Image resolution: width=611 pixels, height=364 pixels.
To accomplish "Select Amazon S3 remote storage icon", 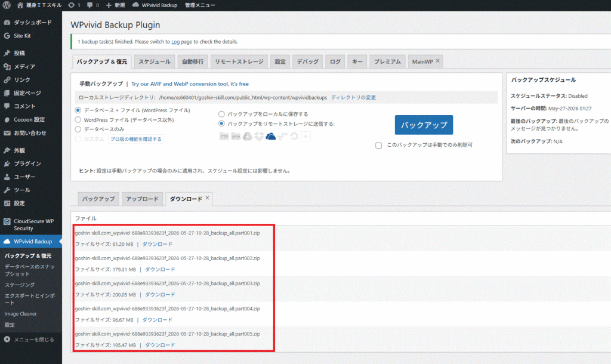I will pyautogui.click(x=282, y=137).
